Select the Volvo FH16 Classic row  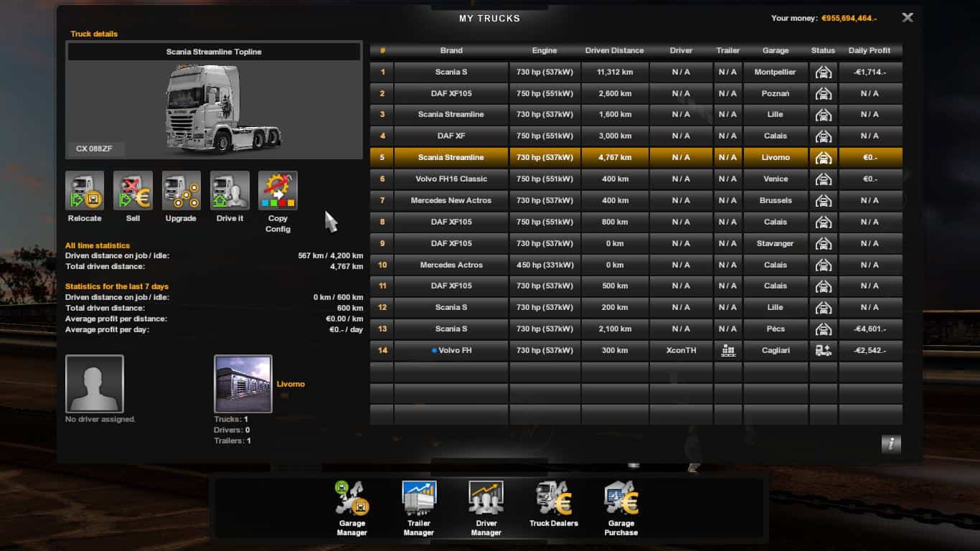451,179
